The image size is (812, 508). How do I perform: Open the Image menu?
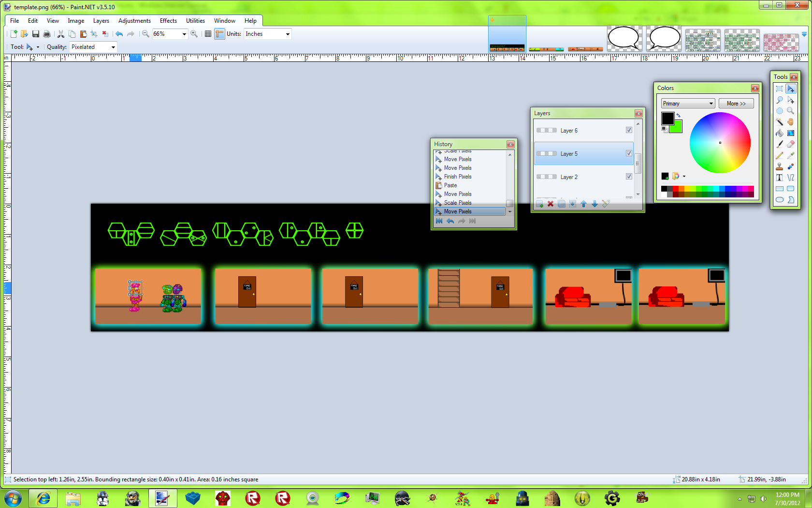[x=76, y=21]
